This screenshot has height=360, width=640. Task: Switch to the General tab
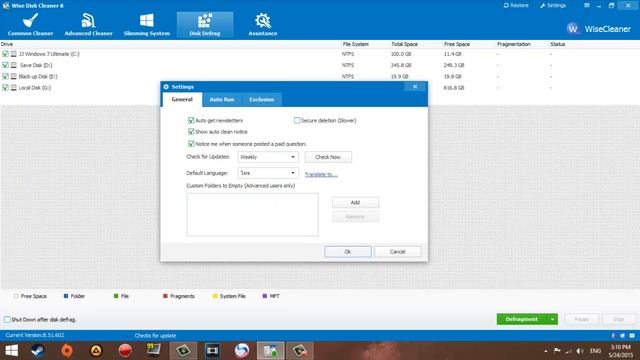tap(182, 99)
